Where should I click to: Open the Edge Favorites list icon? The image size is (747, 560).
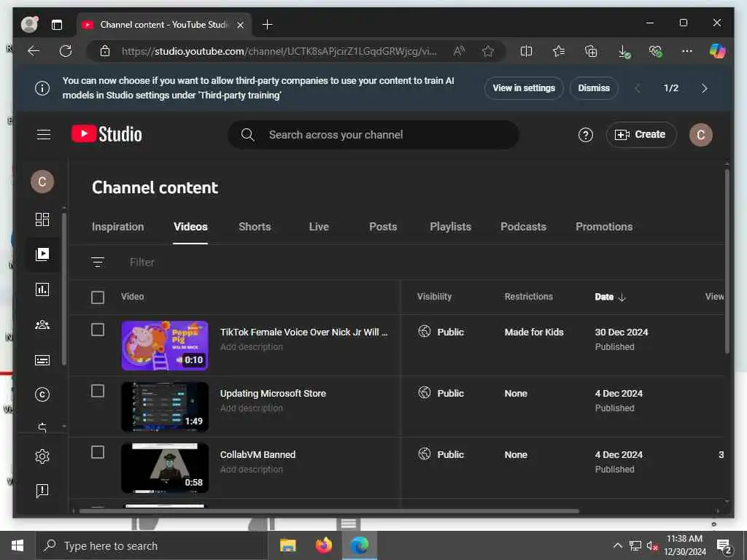click(x=558, y=51)
